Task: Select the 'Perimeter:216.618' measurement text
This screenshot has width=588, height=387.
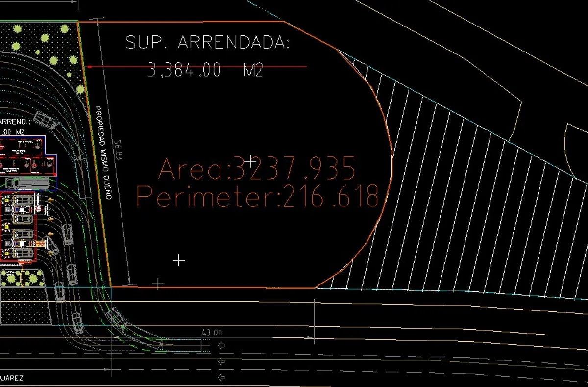Action: [258, 196]
